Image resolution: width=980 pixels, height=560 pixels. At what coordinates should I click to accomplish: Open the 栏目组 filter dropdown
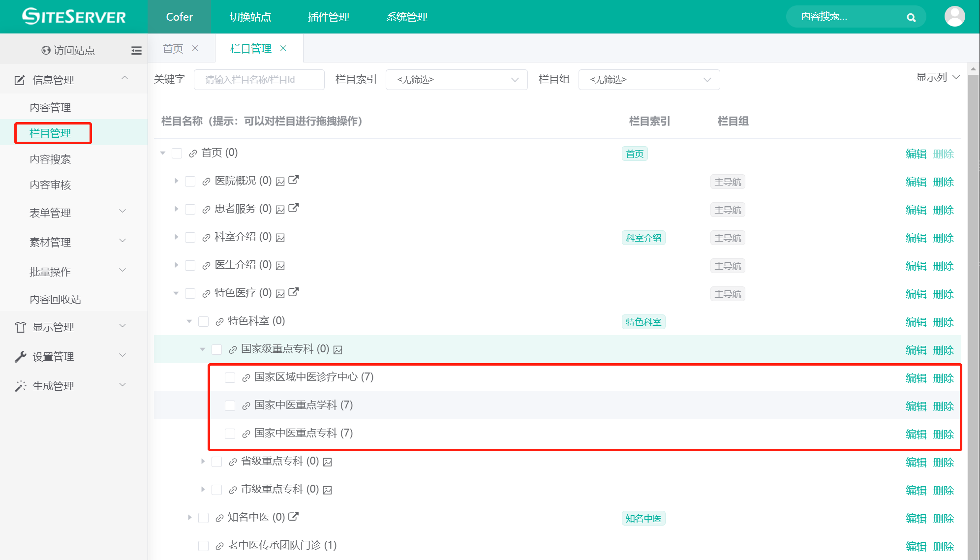[649, 80]
